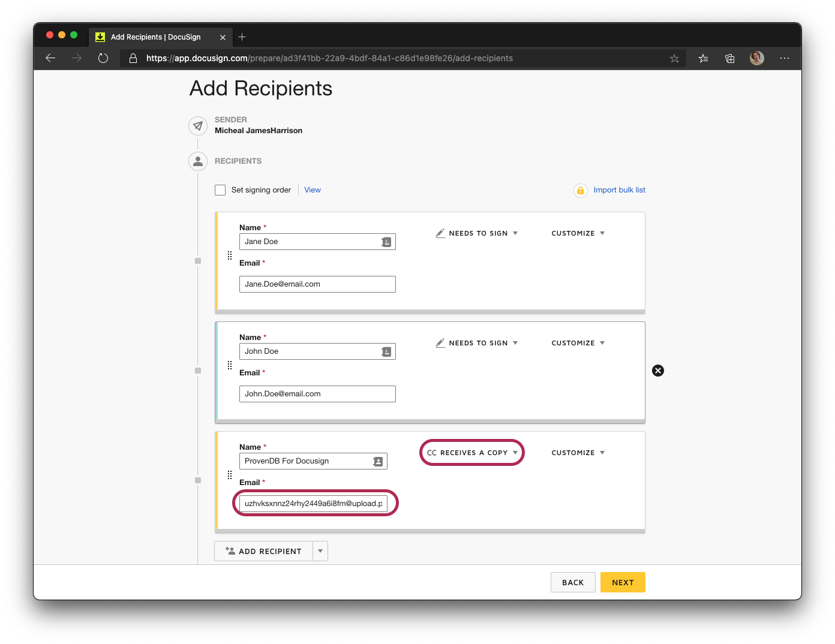Remove John Doe recipient with X icon
Screen dimensions: 835x644
[x=658, y=371]
